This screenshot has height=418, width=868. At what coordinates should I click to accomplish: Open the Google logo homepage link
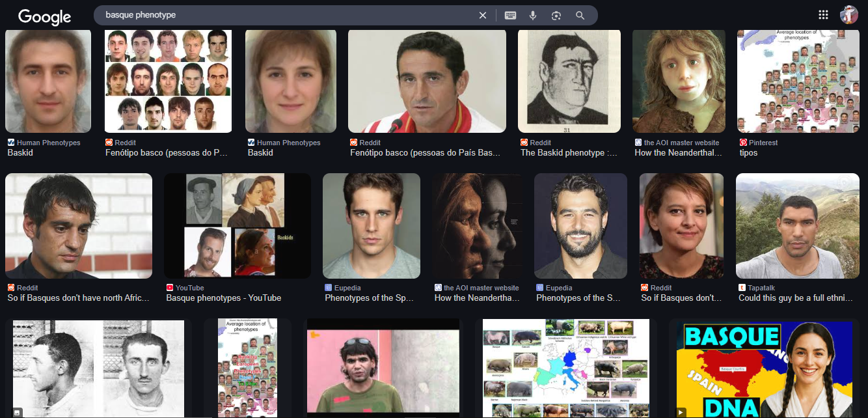coord(44,16)
